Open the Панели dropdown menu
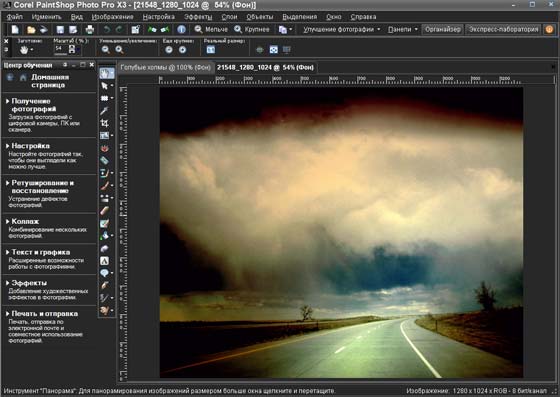The width and height of the screenshot is (560, 397). coord(402,29)
